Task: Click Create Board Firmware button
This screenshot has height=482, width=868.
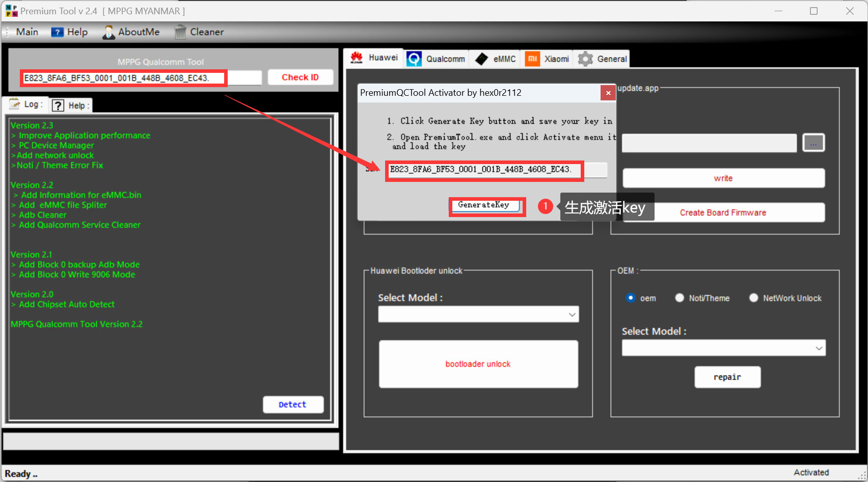Action: click(723, 212)
